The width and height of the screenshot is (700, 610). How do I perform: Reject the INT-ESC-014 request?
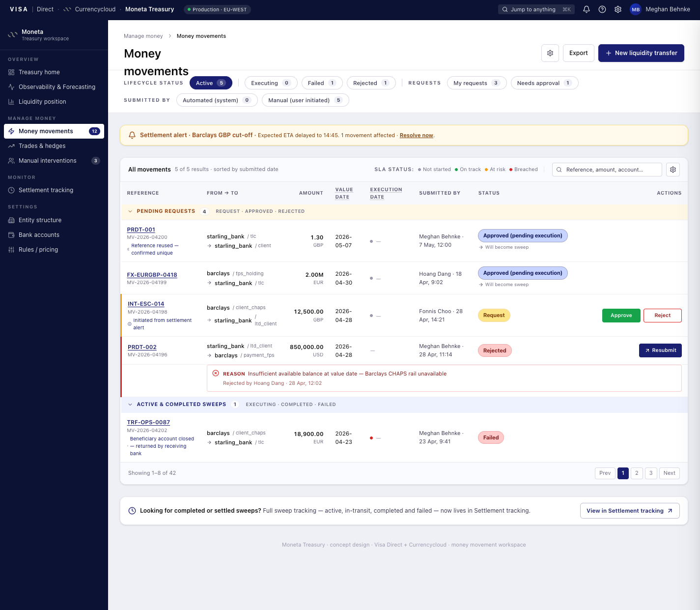pos(662,316)
